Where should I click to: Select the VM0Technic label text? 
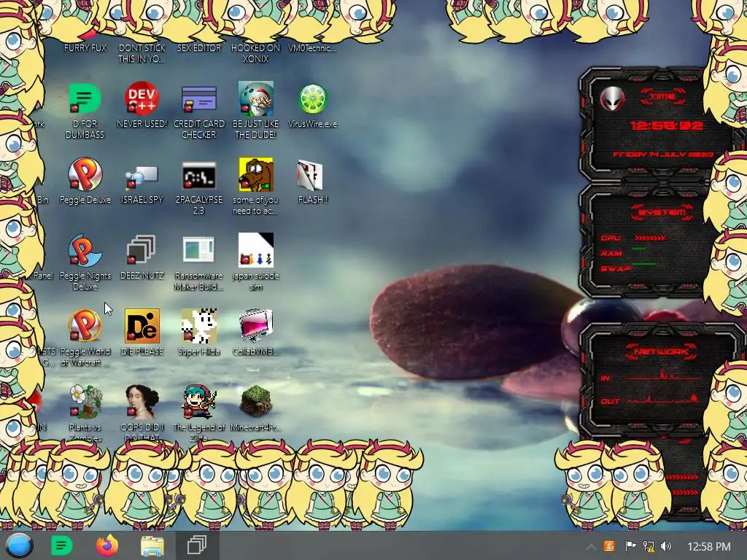[x=312, y=47]
